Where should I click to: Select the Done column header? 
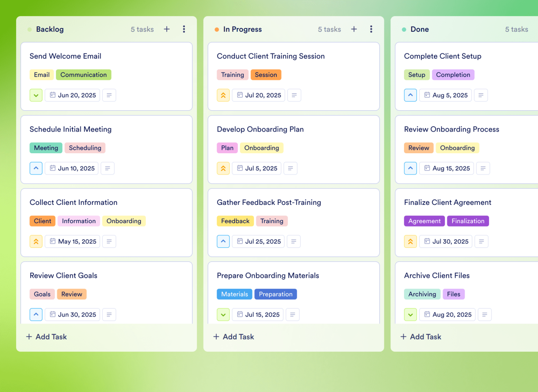[x=419, y=29]
